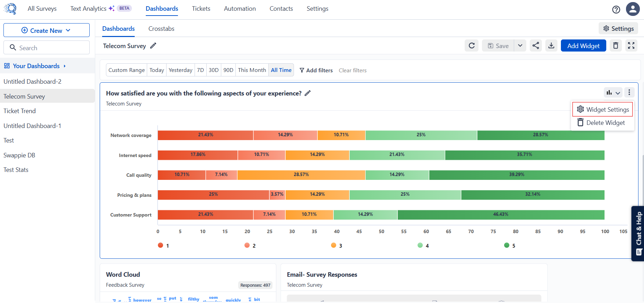Image resolution: width=644 pixels, height=303 pixels.
Task: Download the dashboard via download icon
Action: [x=551, y=46]
